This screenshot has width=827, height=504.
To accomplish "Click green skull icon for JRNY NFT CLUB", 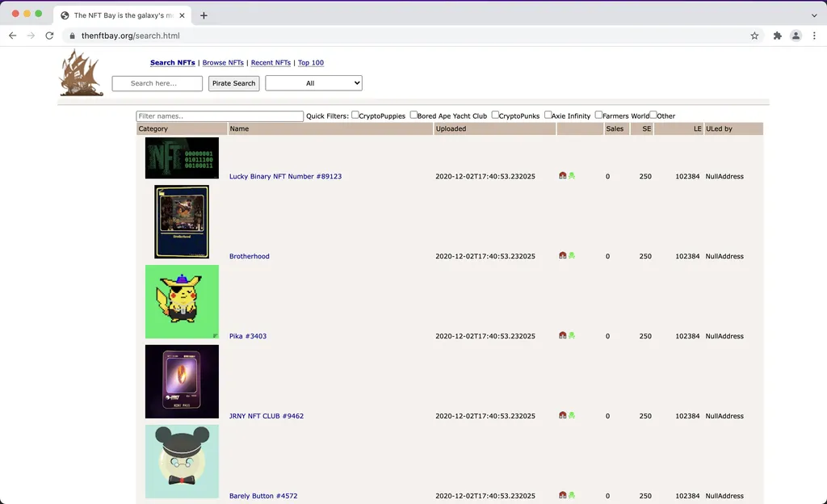I will pos(572,415).
